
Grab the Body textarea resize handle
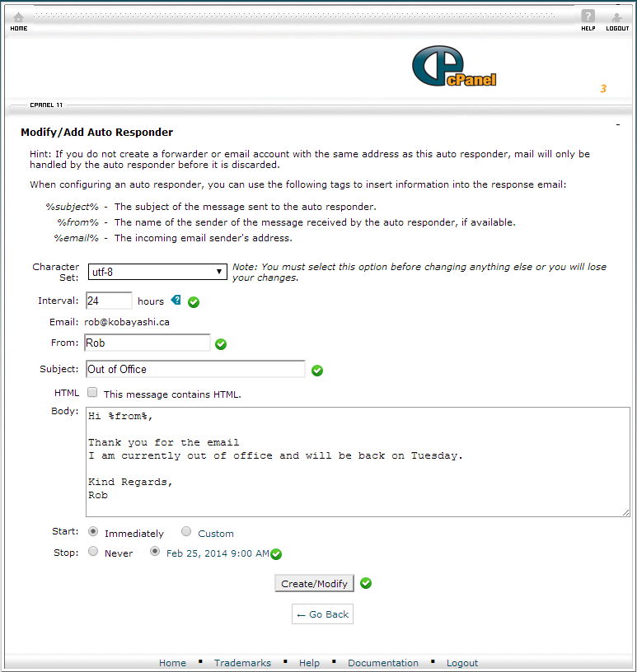pos(625,512)
